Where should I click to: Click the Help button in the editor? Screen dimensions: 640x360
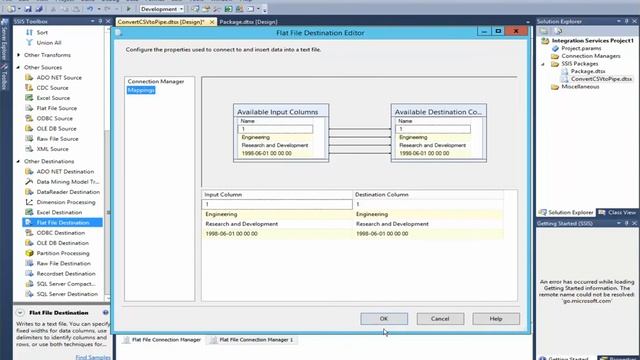tap(496, 319)
